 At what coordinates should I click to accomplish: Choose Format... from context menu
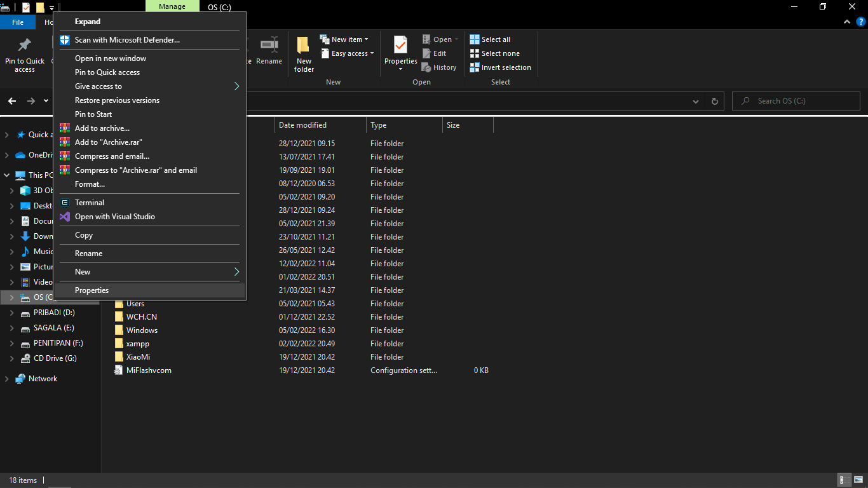pos(149,184)
